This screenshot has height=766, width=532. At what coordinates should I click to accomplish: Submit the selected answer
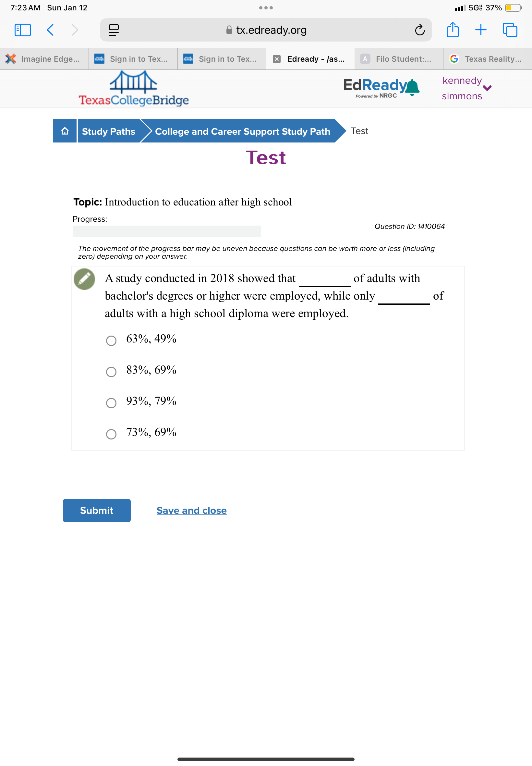coord(97,510)
